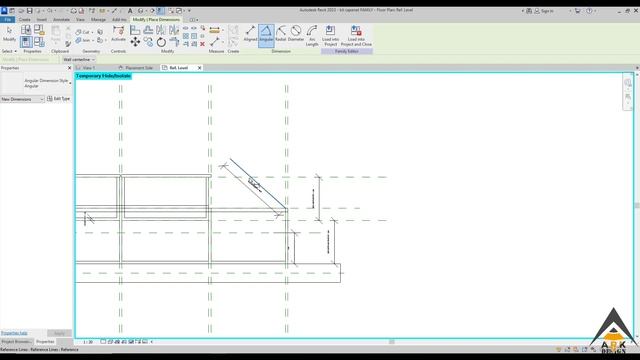The width and height of the screenshot is (640, 360).
Task: Expand the quick access toolbar customize arrow
Action: pyautogui.click(x=189, y=11)
